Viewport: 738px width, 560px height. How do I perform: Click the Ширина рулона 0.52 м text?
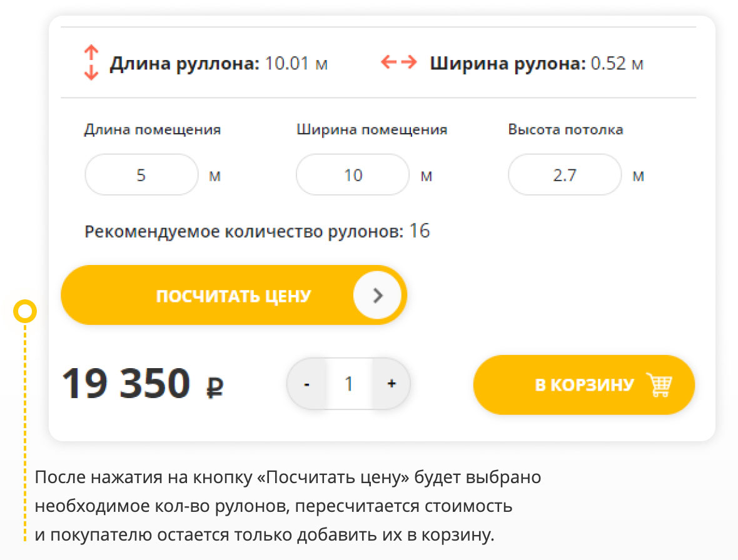[537, 64]
